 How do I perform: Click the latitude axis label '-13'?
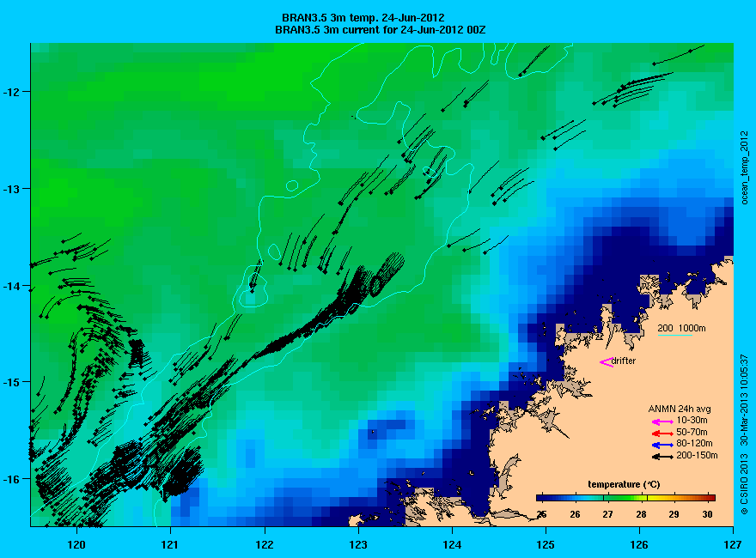[9, 188]
